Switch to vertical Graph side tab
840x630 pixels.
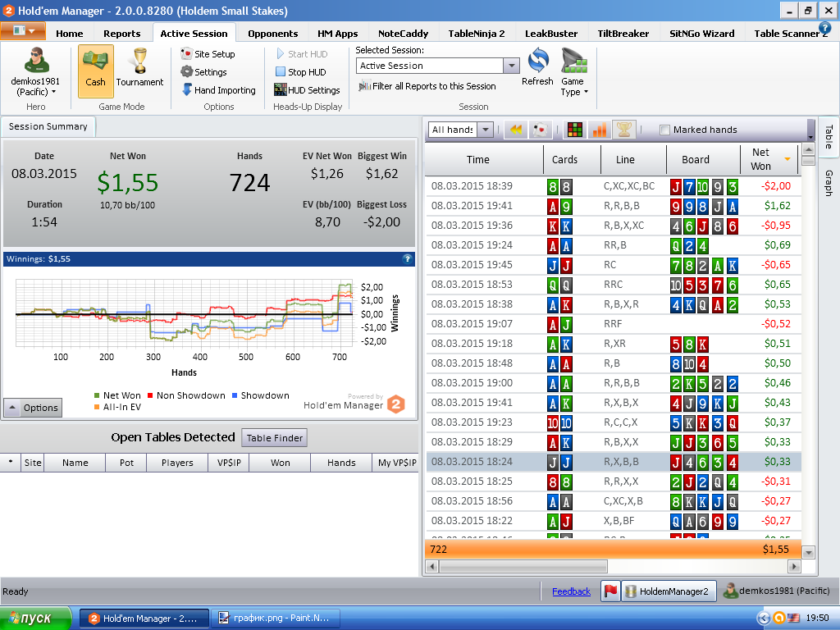[x=829, y=183]
